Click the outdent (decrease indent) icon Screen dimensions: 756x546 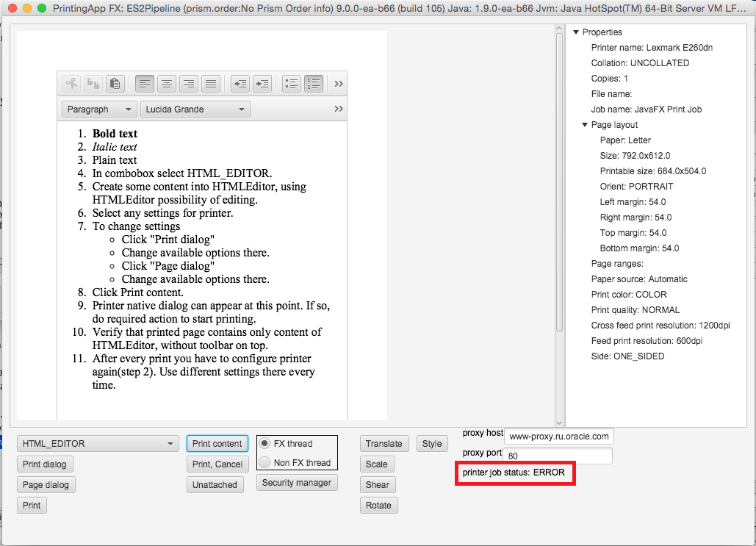point(240,84)
